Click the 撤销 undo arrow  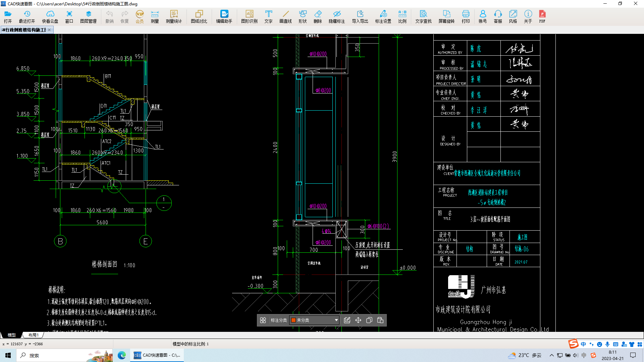pyautogui.click(x=109, y=16)
